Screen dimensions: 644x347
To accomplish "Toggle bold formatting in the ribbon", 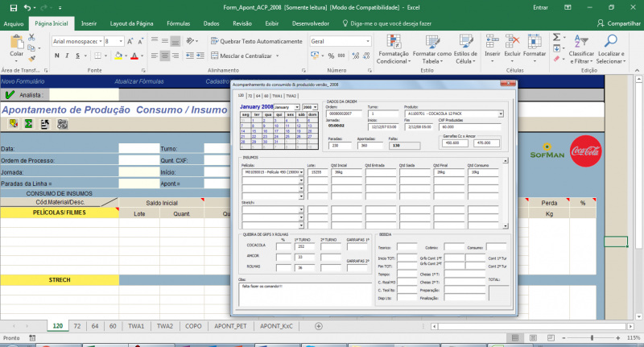I will coord(56,56).
